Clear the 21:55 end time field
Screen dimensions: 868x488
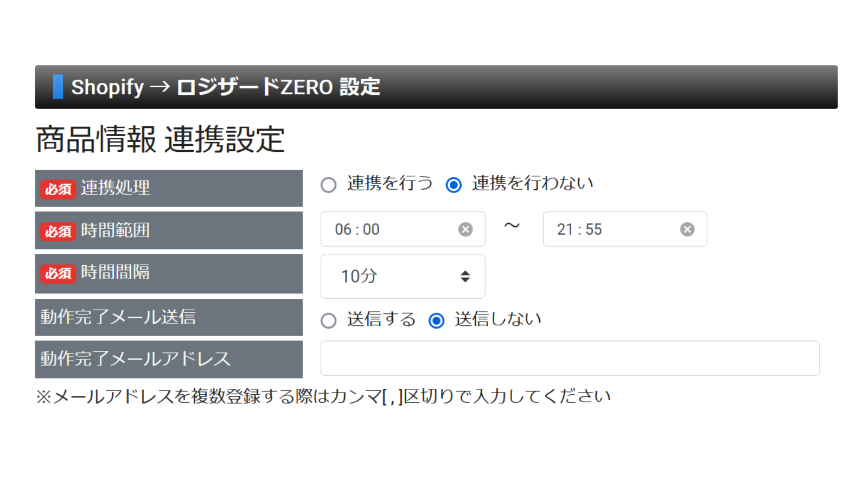(687, 229)
